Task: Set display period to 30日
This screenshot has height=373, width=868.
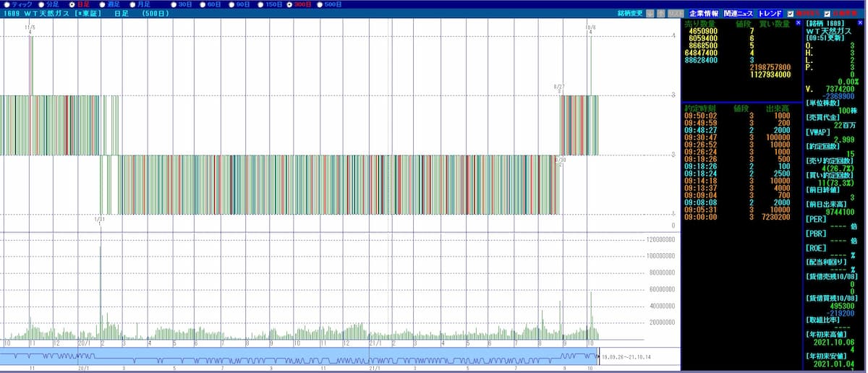Action: pyautogui.click(x=174, y=4)
